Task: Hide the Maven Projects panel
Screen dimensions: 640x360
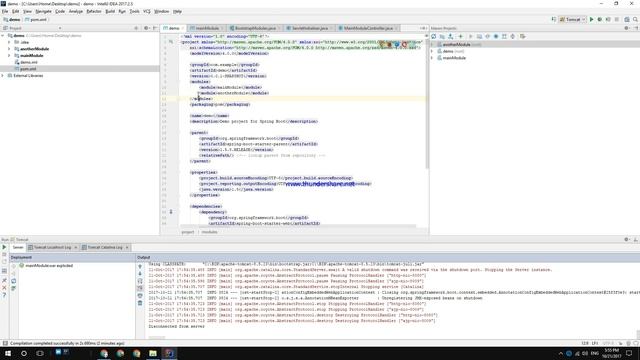Action: [x=636, y=28]
